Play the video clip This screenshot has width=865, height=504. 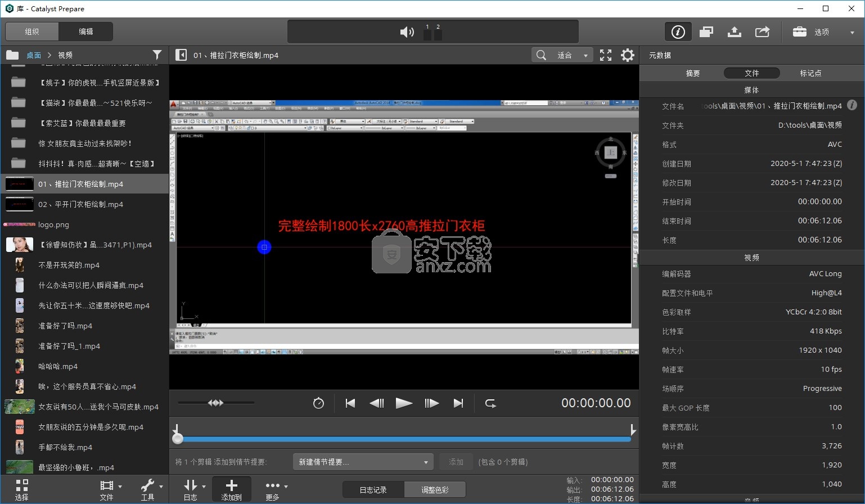click(404, 403)
